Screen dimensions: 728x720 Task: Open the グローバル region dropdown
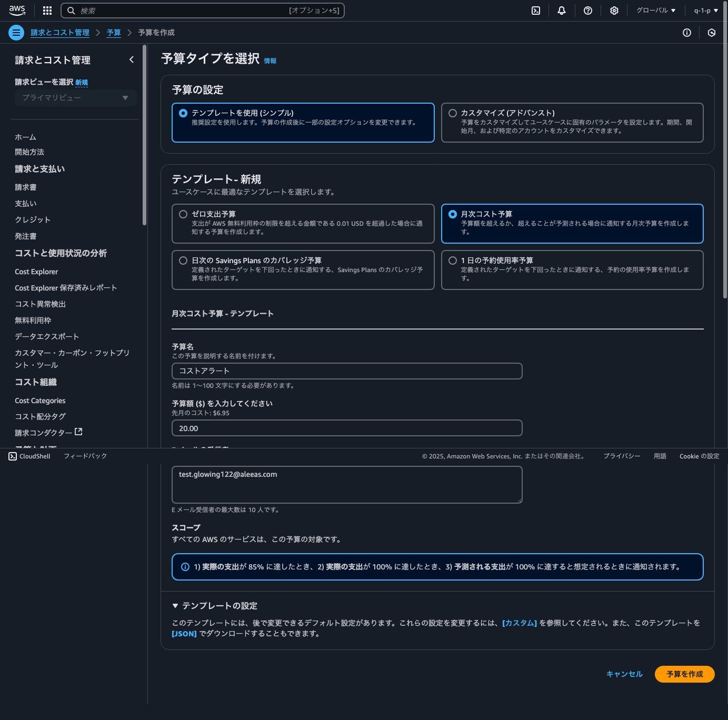[655, 11]
